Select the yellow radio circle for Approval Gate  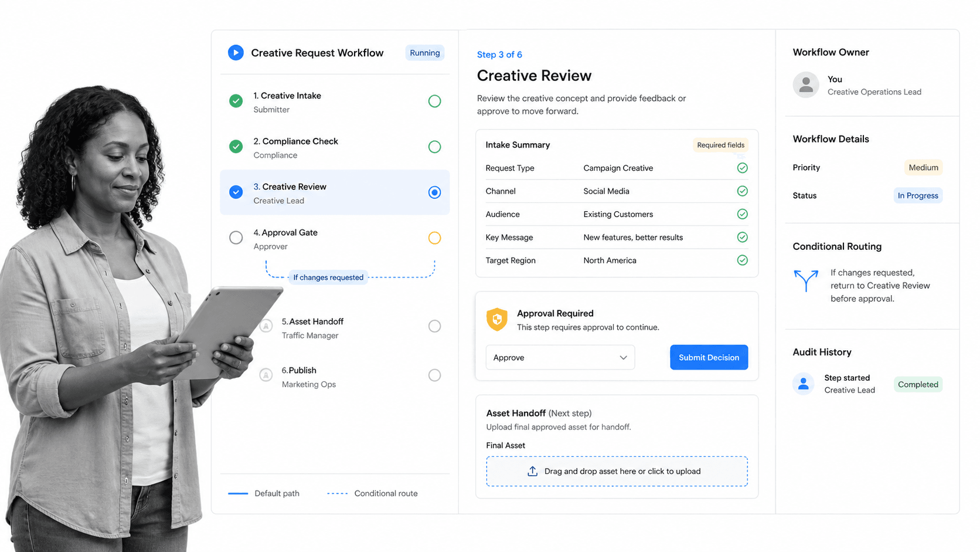pyautogui.click(x=434, y=238)
